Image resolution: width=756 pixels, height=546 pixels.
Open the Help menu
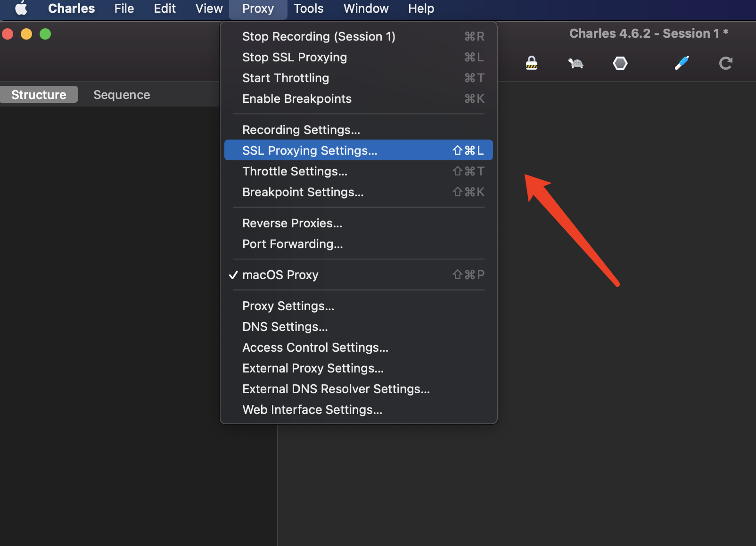coord(421,8)
